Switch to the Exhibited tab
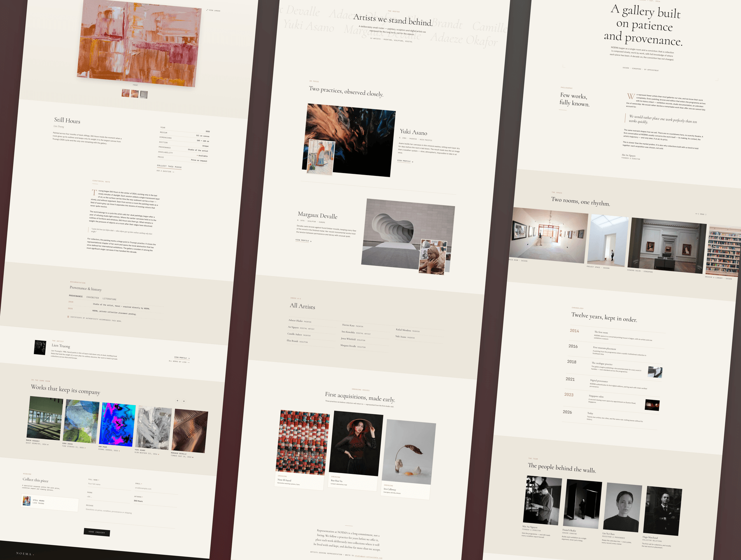This screenshot has height=560, width=741. (93, 297)
